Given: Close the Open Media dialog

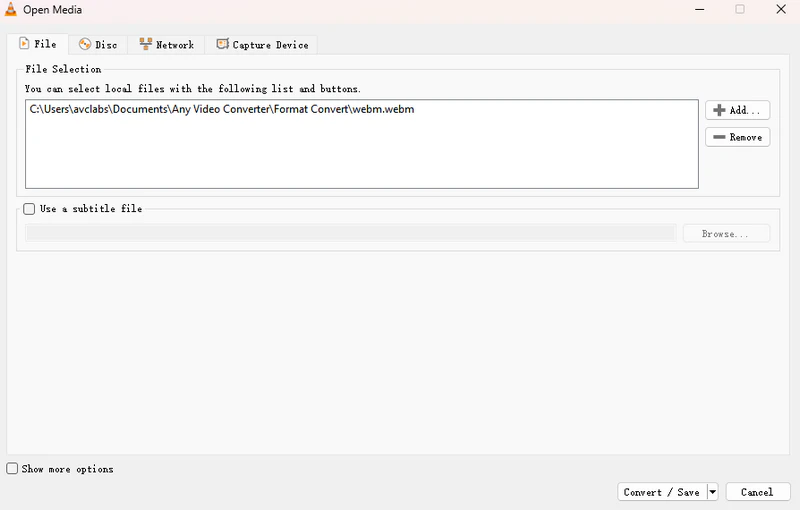Looking at the screenshot, I should click(x=781, y=9).
